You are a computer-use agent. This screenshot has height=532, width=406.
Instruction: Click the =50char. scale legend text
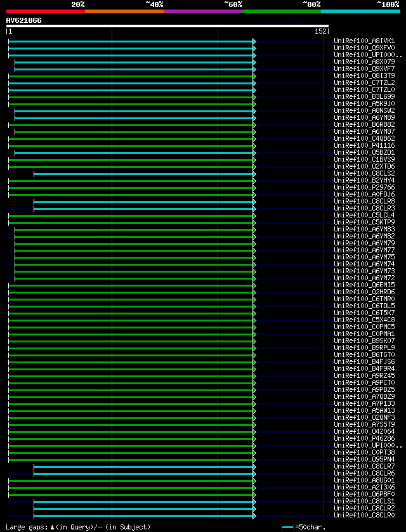(310, 528)
